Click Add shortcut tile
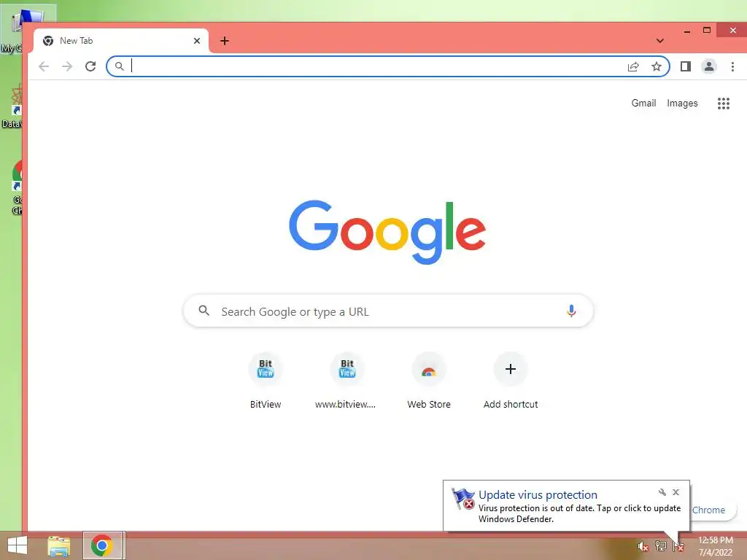Screen dimensions: 747x560 (510, 380)
